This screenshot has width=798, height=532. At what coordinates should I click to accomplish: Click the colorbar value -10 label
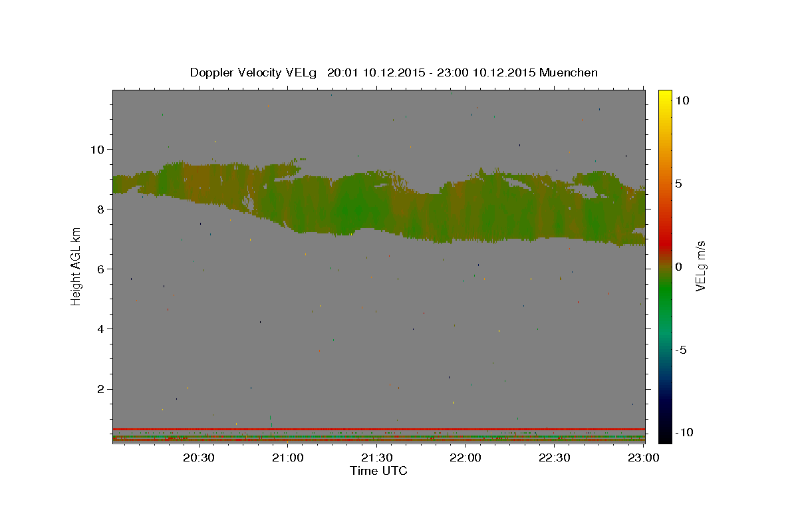coord(684,432)
